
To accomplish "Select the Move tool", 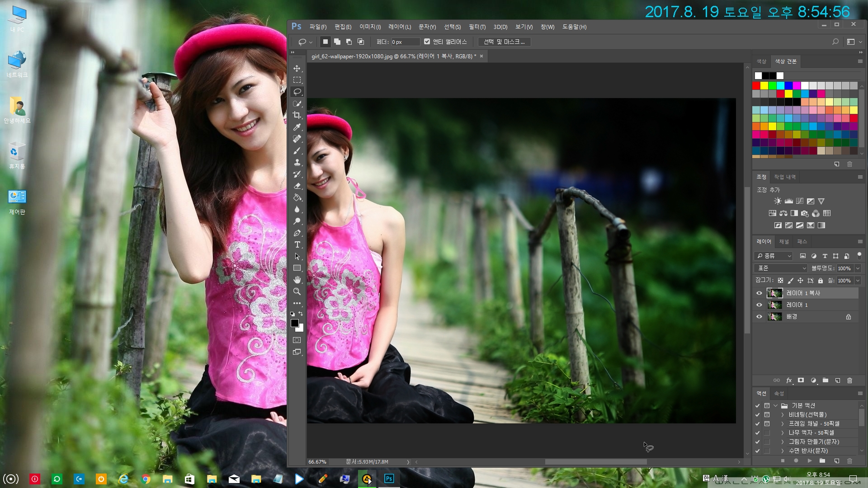I will [x=297, y=68].
